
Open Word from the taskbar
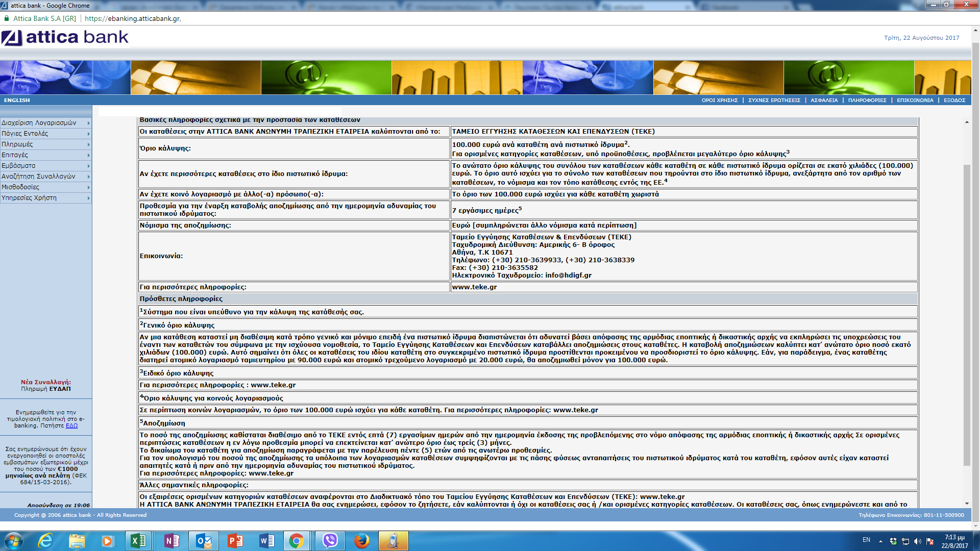[x=267, y=541]
